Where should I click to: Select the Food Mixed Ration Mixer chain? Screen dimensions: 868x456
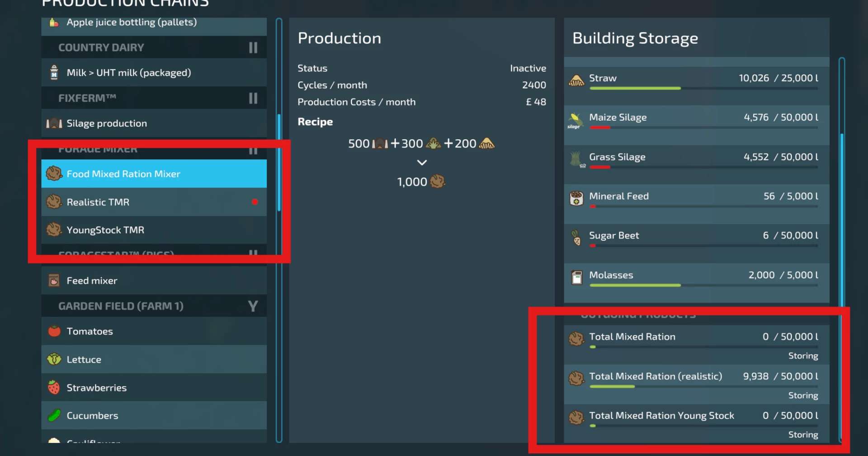click(x=154, y=174)
